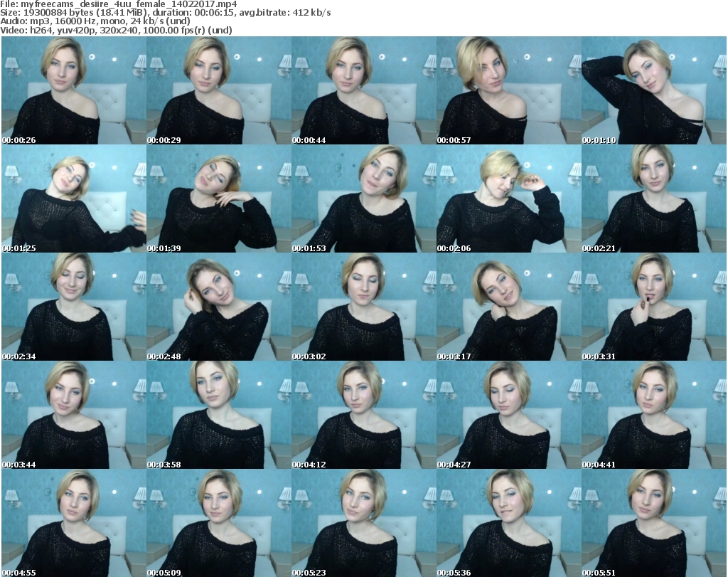Screen dimensions: 728x577
Task: Select the thumbnail at 00:05:51
Action: [x=654, y=523]
